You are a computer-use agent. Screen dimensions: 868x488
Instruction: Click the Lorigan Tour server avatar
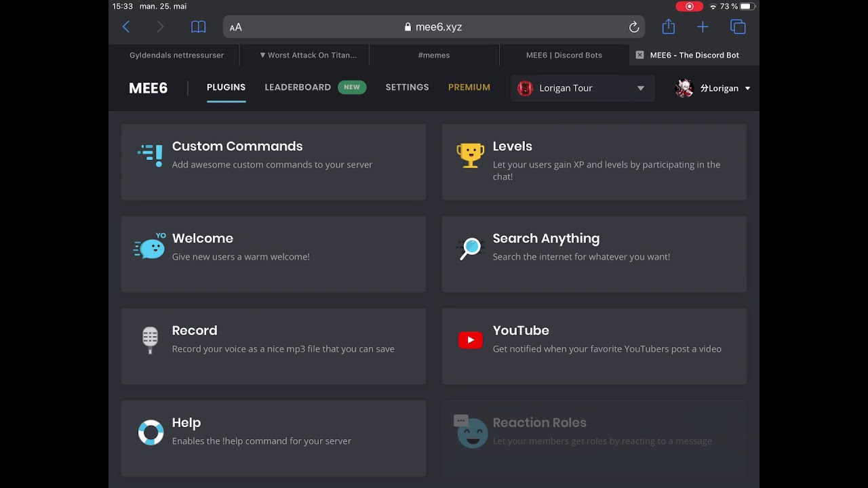[525, 88]
